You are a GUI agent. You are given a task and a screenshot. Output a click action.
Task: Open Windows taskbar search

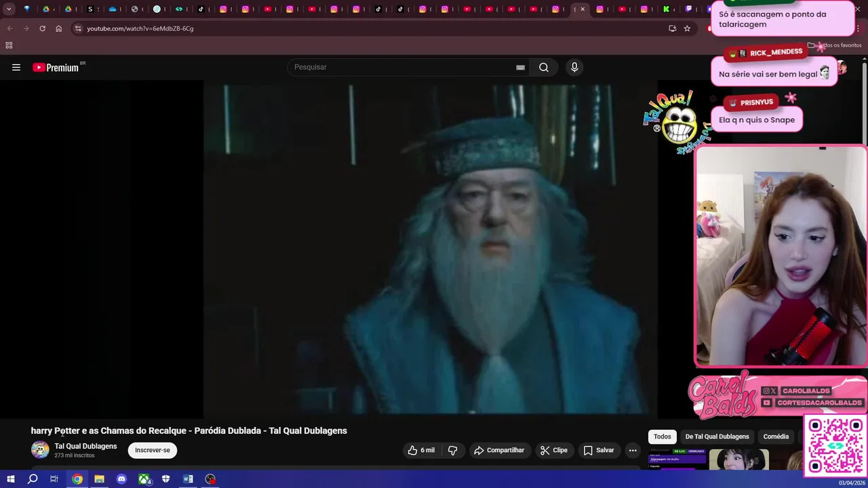33,479
